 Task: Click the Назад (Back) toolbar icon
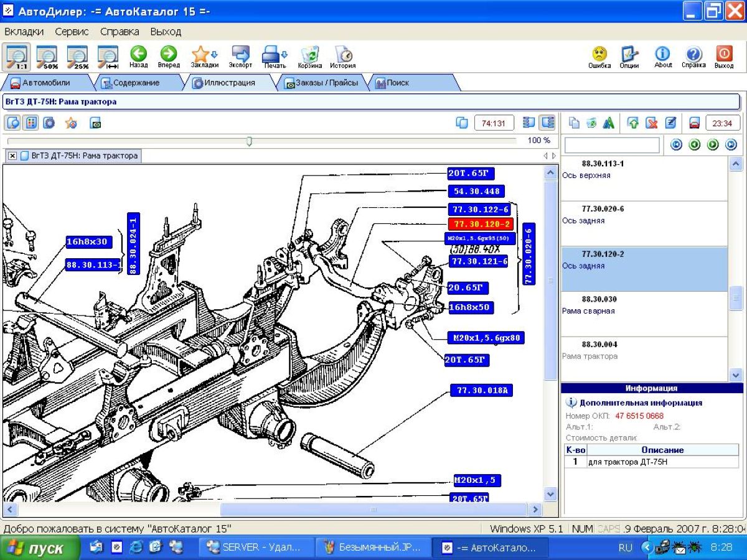point(138,55)
